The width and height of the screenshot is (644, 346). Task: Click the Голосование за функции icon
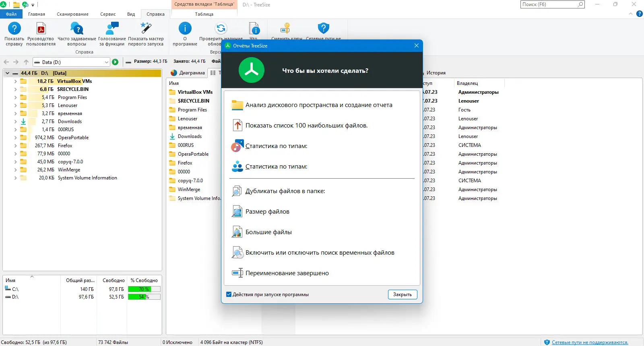coord(112,29)
